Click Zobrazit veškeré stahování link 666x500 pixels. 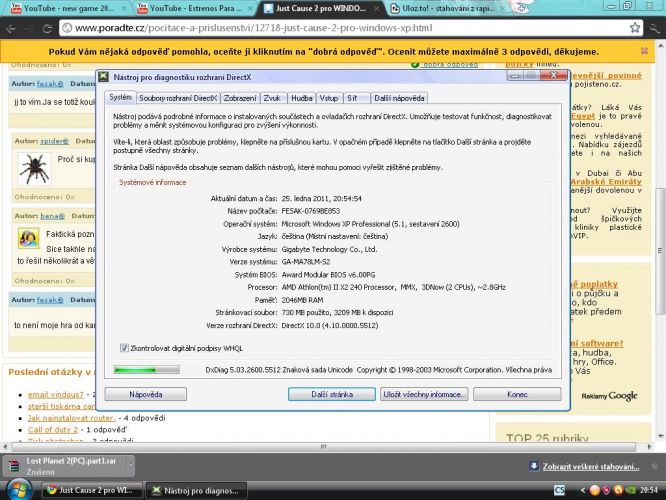(x=591, y=466)
